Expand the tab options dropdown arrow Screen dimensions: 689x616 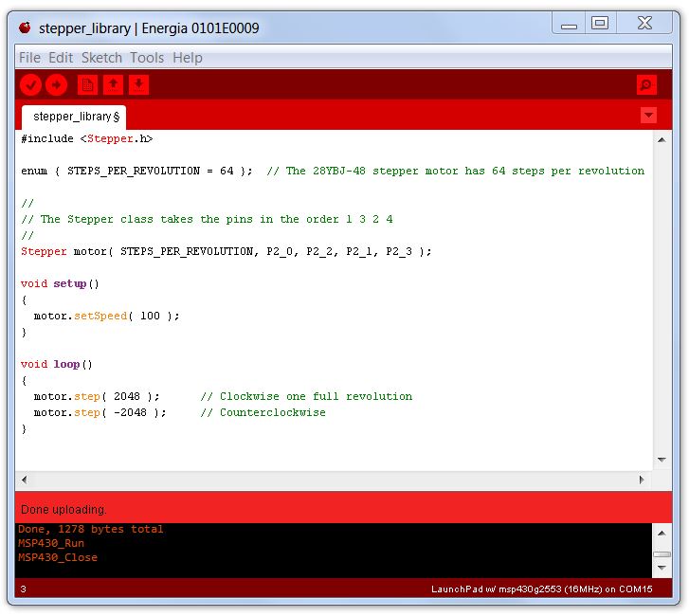point(648,116)
